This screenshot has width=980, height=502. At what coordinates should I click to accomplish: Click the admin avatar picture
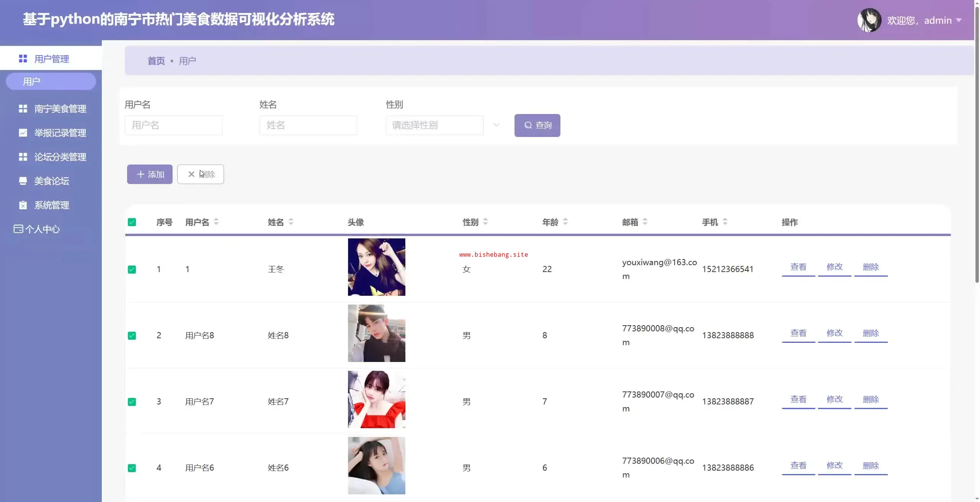point(869,20)
